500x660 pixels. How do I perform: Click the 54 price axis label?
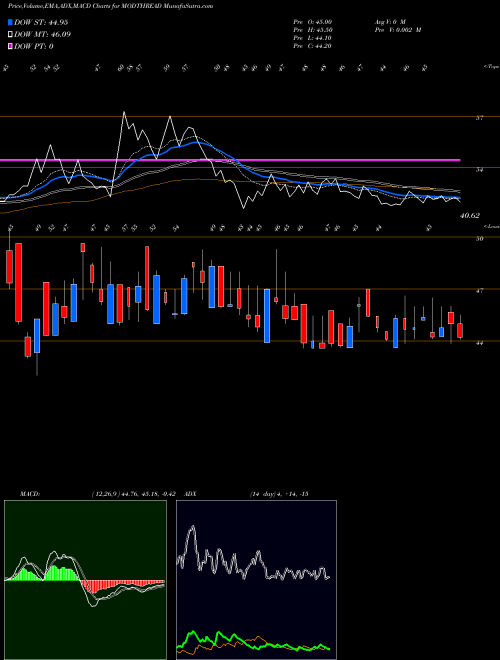tap(479, 170)
